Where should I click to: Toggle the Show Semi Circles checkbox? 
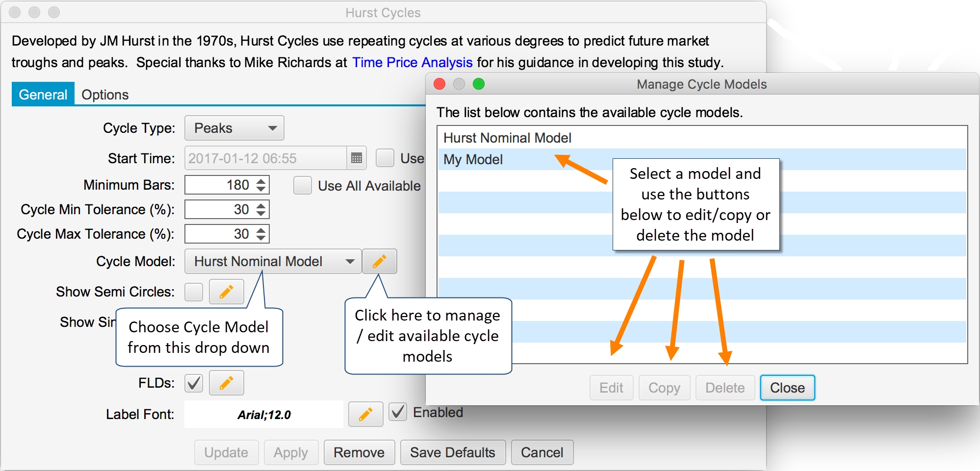pos(194,292)
